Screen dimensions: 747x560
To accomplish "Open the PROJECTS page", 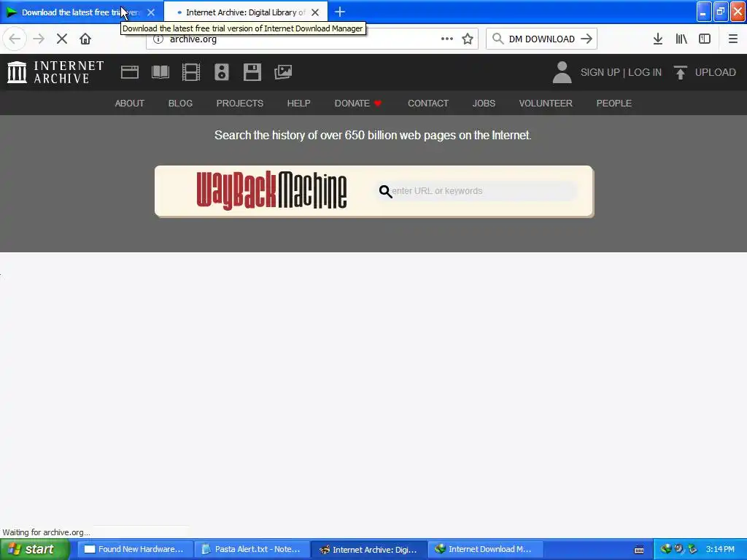I will click(x=239, y=104).
